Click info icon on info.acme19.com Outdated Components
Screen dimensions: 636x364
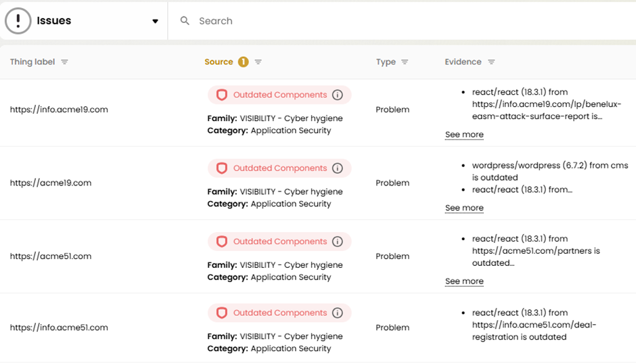338,95
